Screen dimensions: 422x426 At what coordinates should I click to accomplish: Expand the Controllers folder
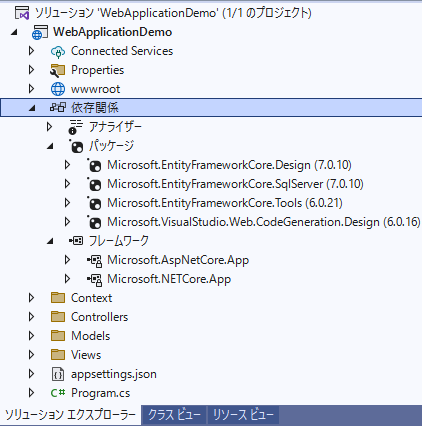pos(32,317)
